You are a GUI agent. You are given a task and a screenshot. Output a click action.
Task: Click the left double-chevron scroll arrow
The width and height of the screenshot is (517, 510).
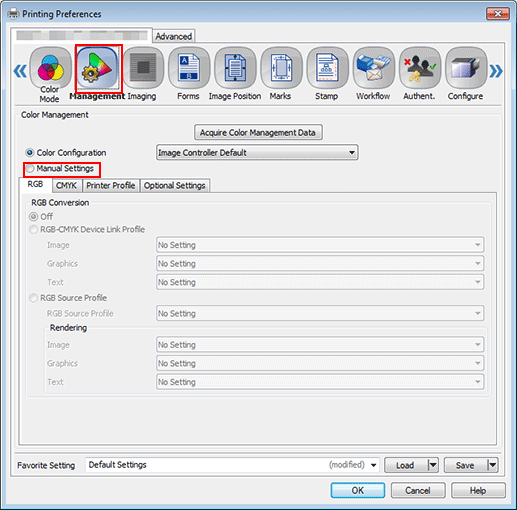(20, 71)
